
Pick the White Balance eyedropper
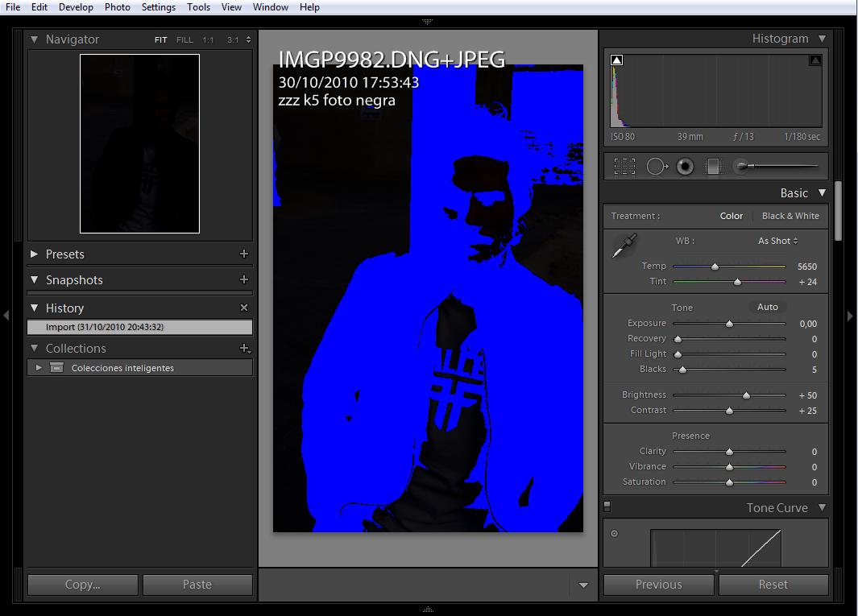[x=624, y=246]
